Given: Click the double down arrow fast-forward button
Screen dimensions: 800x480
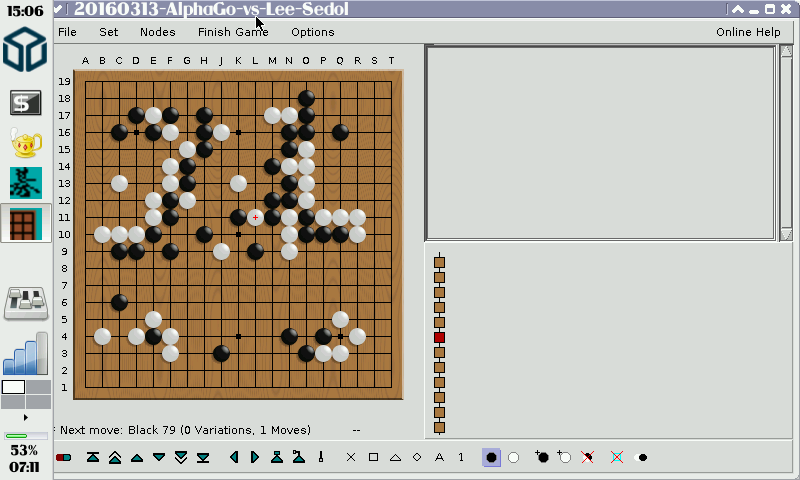Looking at the screenshot, I should [x=181, y=458].
